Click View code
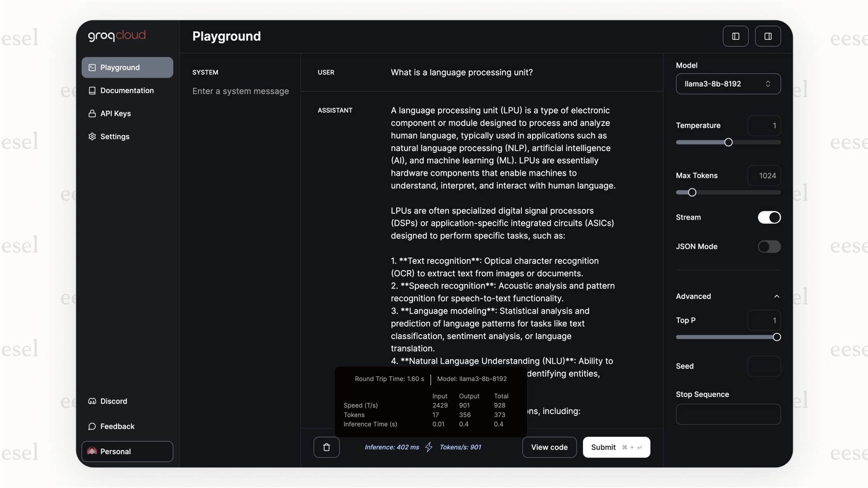The width and height of the screenshot is (868, 488). (x=549, y=447)
